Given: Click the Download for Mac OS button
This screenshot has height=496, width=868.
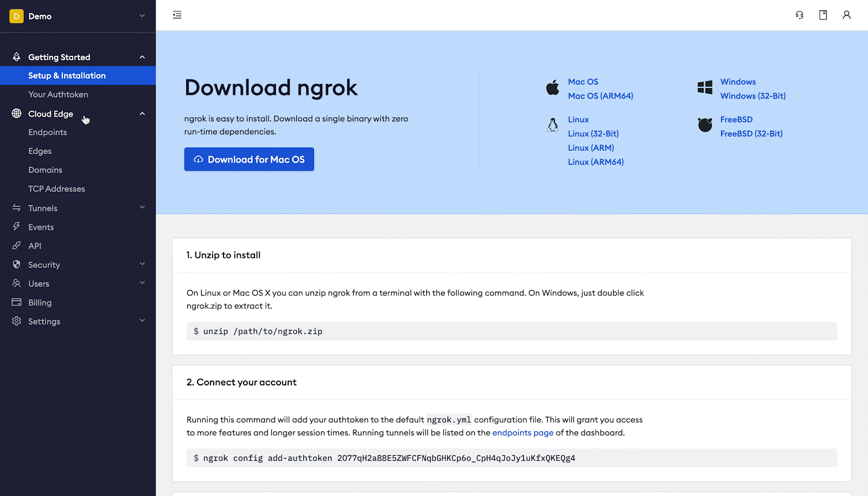Looking at the screenshot, I should [249, 159].
